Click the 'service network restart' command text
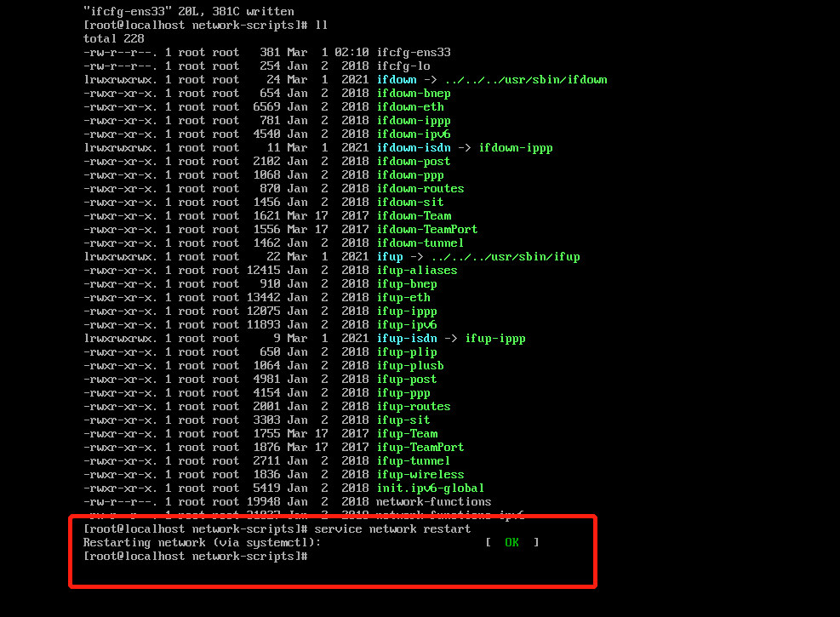This screenshot has width=840, height=617. point(392,529)
